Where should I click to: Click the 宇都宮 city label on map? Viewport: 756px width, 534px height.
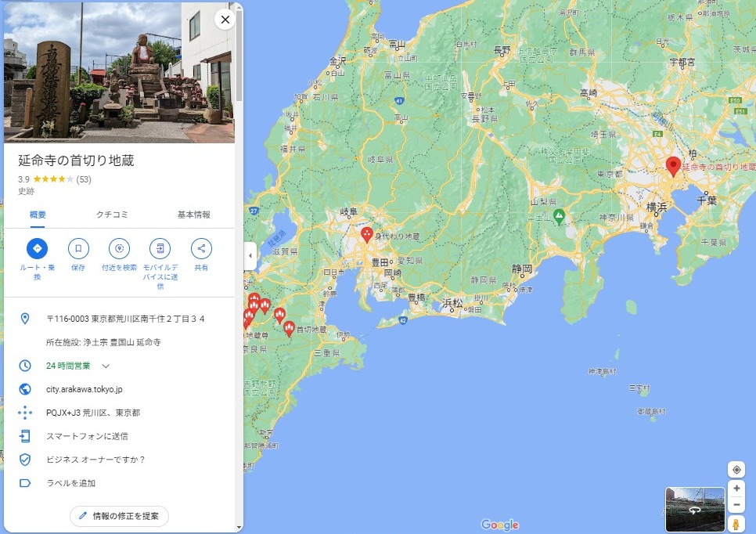682,62
